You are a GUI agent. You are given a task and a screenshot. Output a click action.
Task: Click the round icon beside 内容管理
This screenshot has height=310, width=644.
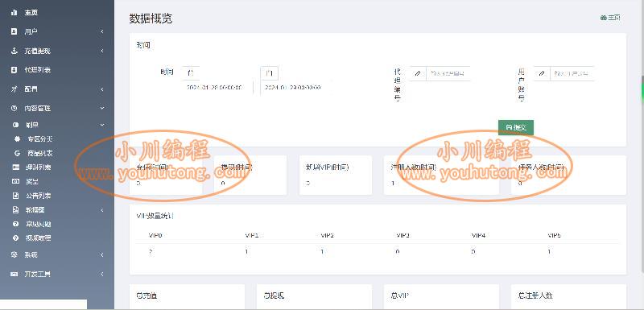point(14,109)
